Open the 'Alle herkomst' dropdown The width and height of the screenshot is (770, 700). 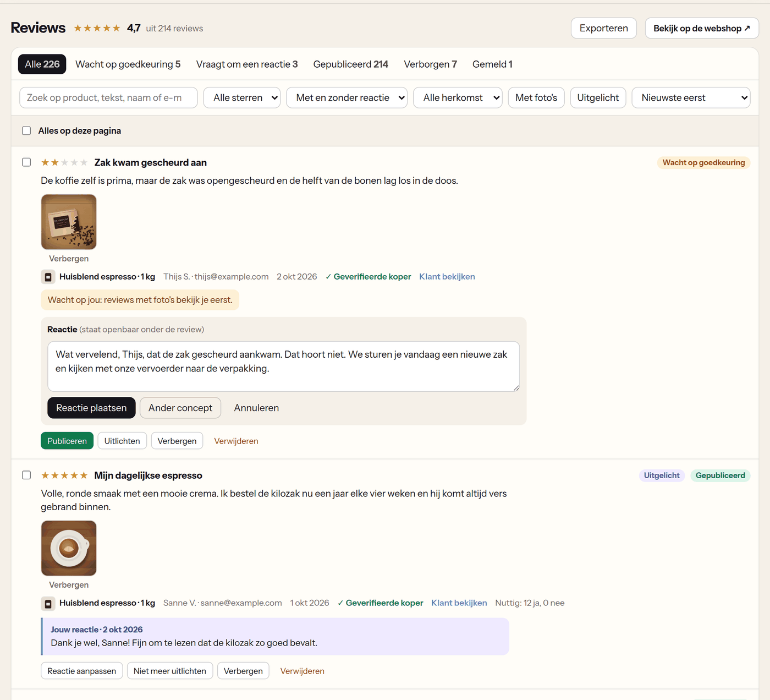click(x=458, y=98)
